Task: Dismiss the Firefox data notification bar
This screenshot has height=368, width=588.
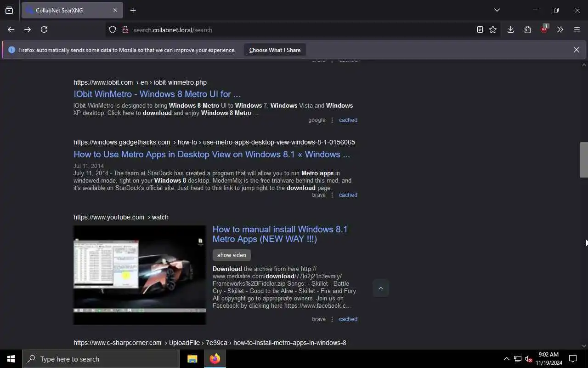Action: point(576,50)
